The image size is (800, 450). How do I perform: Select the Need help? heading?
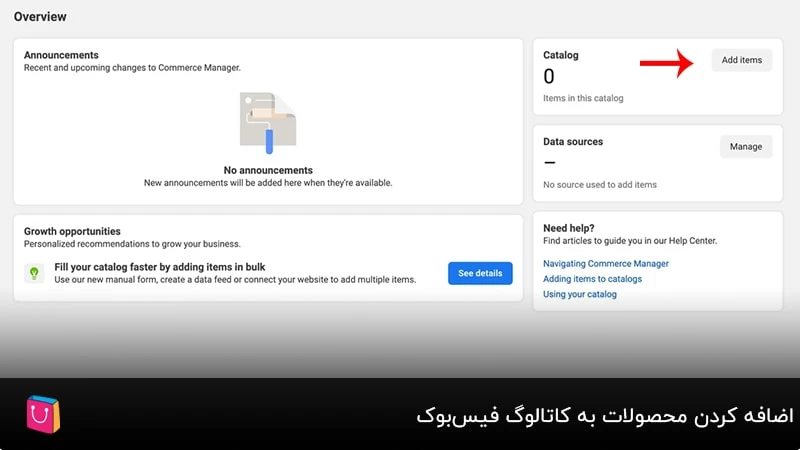(x=568, y=228)
